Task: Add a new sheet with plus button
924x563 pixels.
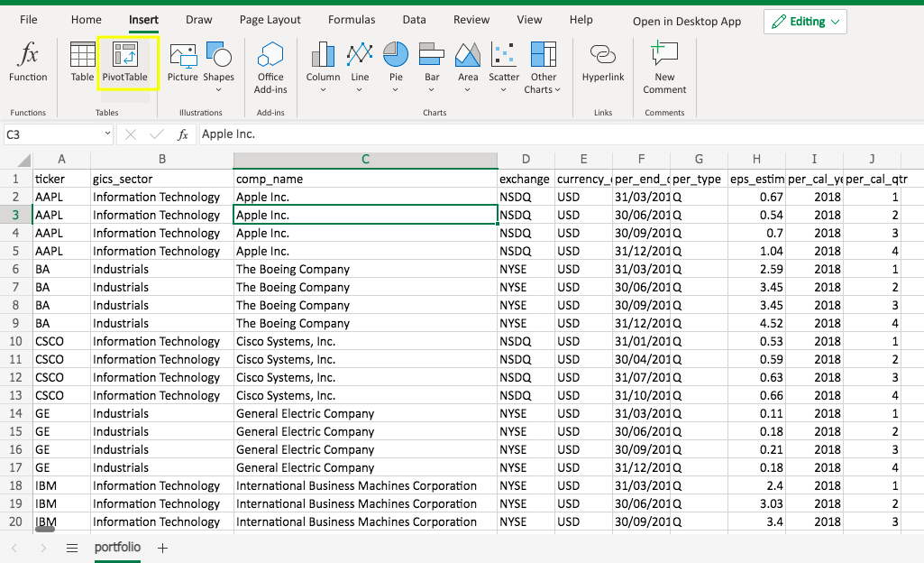Action: 163,548
